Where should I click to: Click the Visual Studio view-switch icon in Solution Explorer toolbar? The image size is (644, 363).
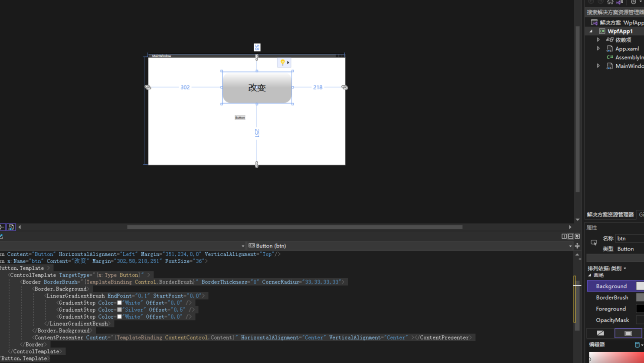[620, 2]
